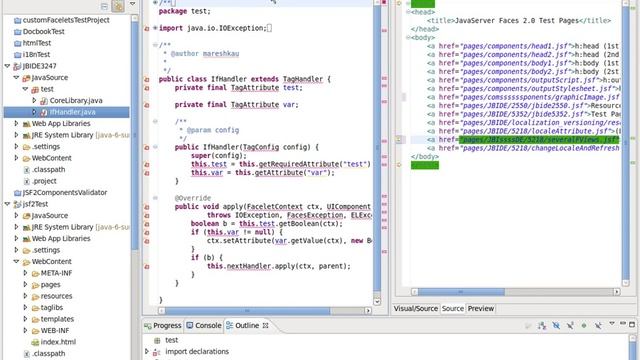Select the i18nTest project
This screenshot has height=360, width=640.
(36, 54)
